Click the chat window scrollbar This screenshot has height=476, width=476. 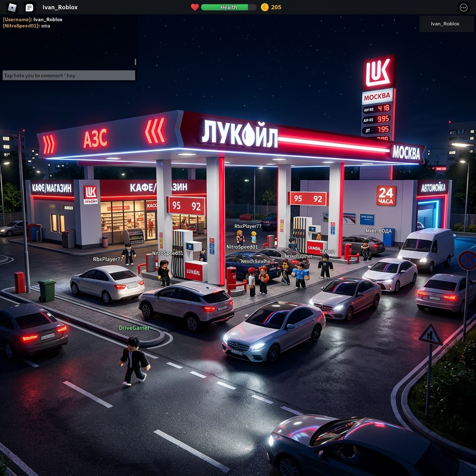[x=135, y=62]
